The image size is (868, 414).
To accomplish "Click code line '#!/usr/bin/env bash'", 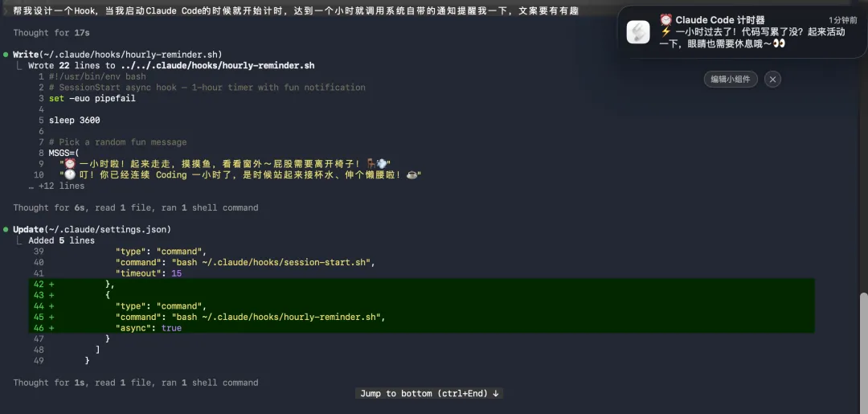I will click(x=97, y=76).
